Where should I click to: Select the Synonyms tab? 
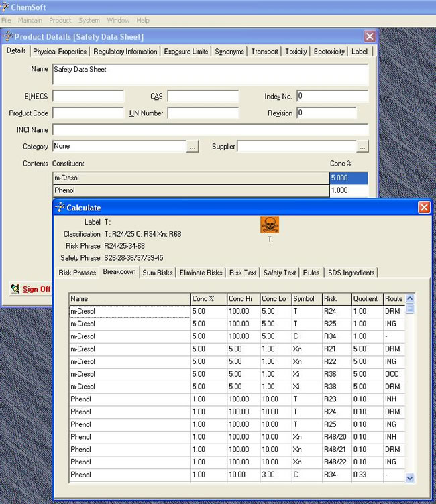coord(229,52)
